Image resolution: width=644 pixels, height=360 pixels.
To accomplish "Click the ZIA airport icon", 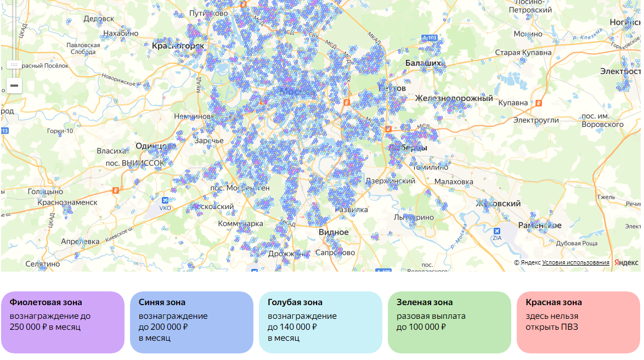I will click(497, 231).
